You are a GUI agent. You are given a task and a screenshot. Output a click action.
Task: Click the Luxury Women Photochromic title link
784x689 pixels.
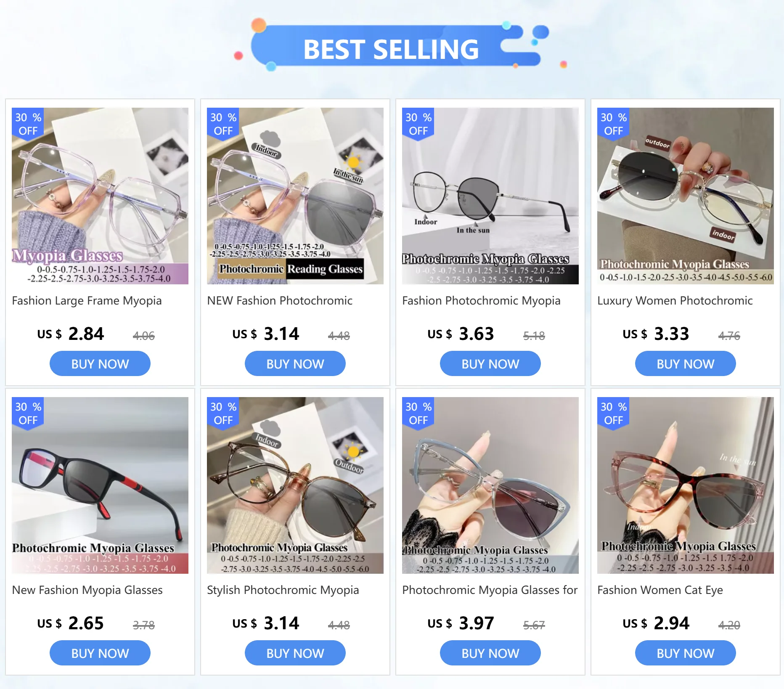[675, 301]
